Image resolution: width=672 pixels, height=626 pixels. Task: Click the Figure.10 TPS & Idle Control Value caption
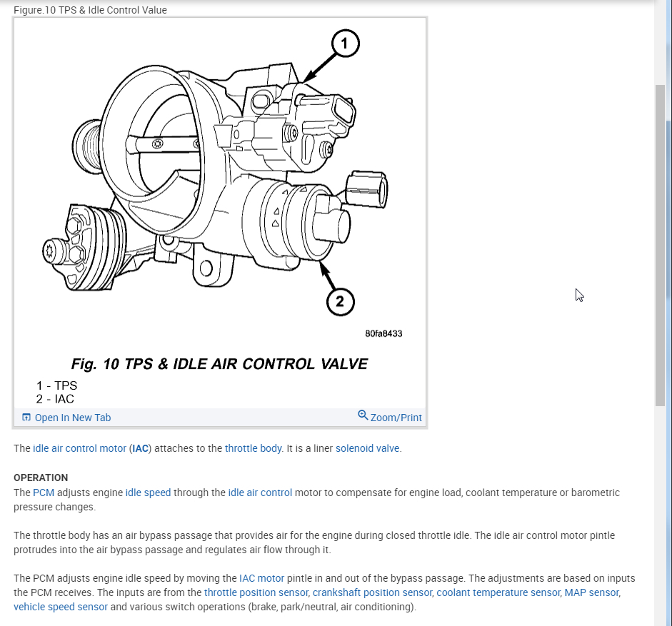tap(90, 10)
